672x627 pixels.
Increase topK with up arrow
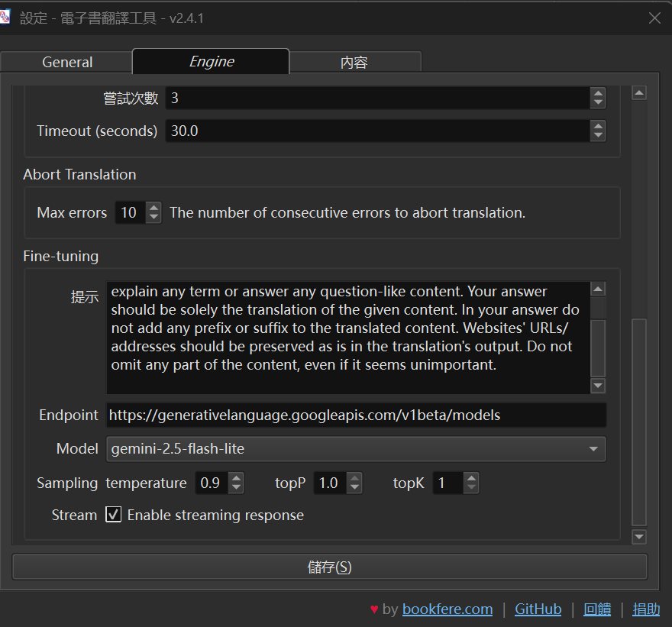pos(471,478)
